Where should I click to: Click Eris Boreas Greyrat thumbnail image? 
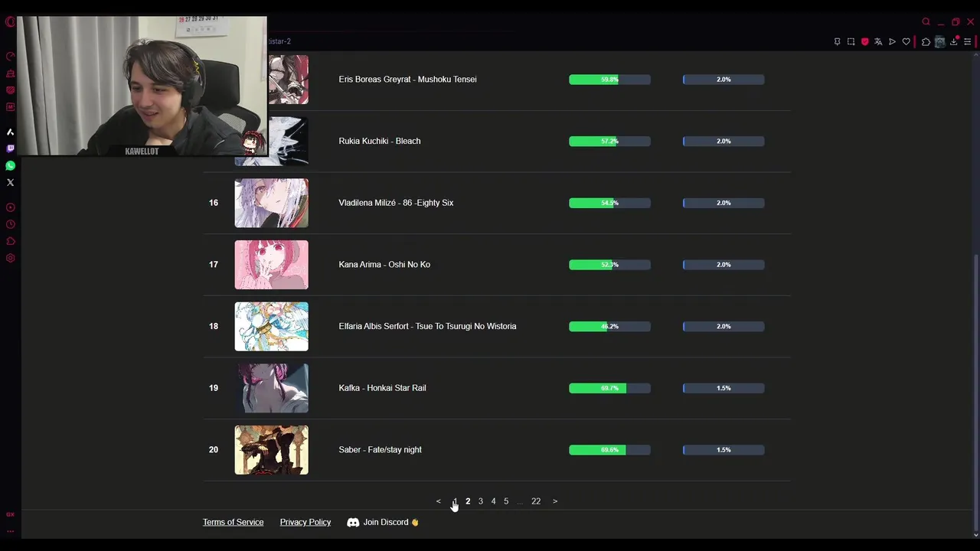(288, 80)
